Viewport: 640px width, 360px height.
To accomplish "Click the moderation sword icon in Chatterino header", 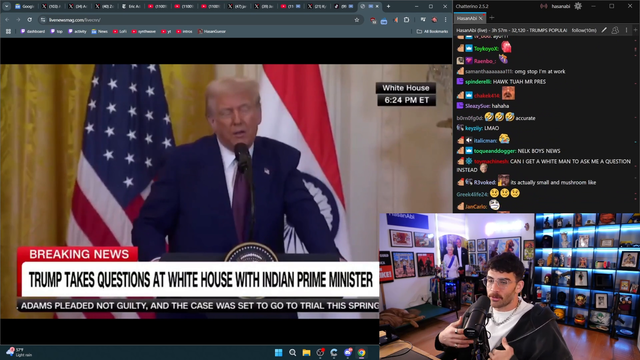I will click(x=604, y=30).
